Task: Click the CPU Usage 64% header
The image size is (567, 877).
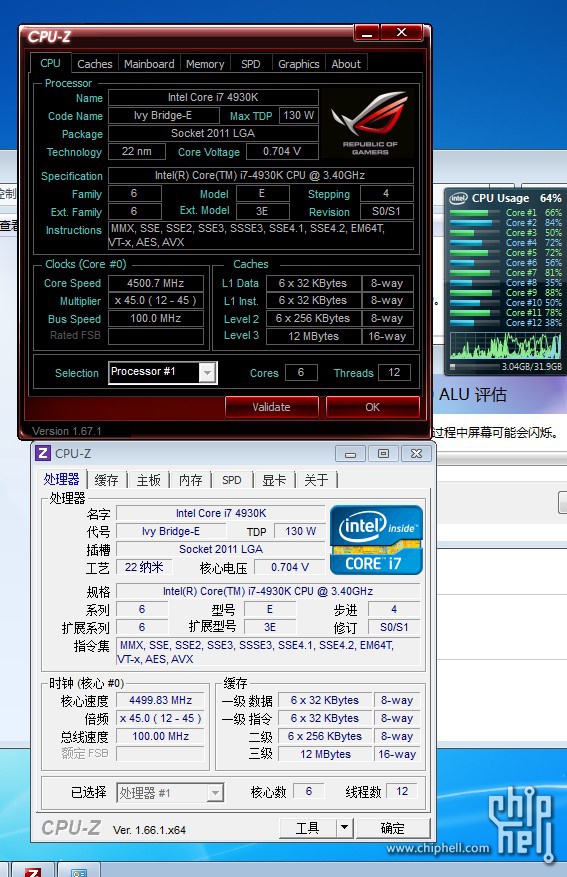Action: (505, 198)
